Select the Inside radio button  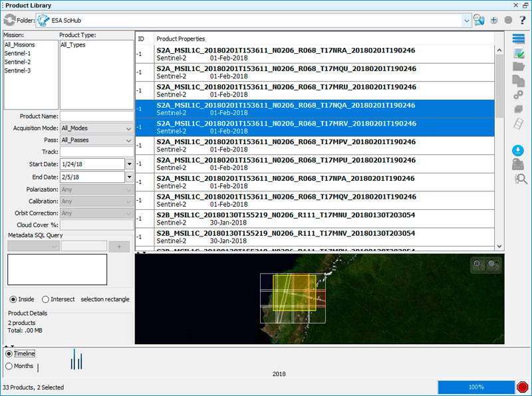(x=13, y=299)
